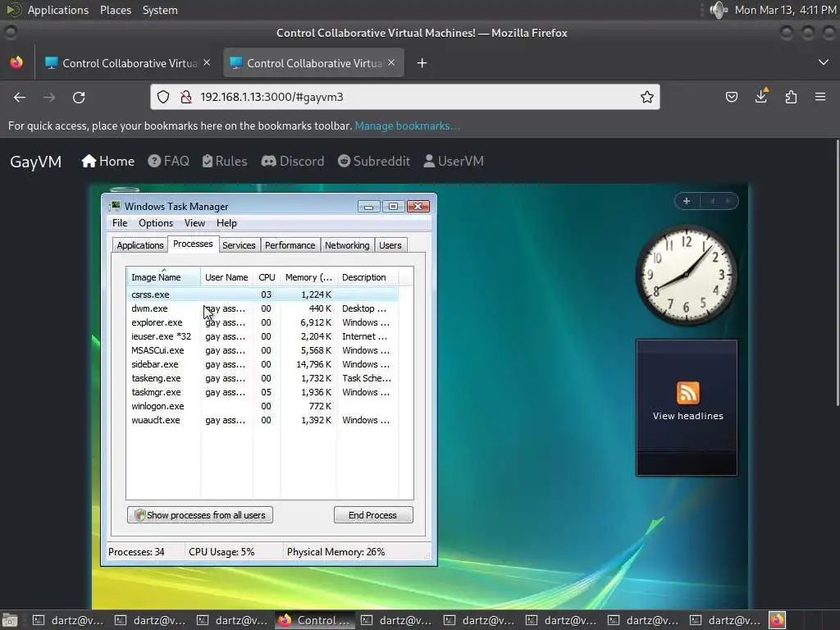Add a gadget with sidebar plus
Image resolution: width=840 pixels, height=630 pixels.
point(687,201)
